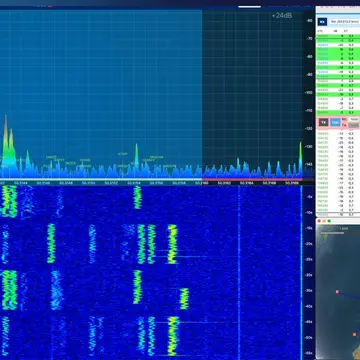
Task: Click the 50.3150 frequency axis label
Action: (88, 183)
